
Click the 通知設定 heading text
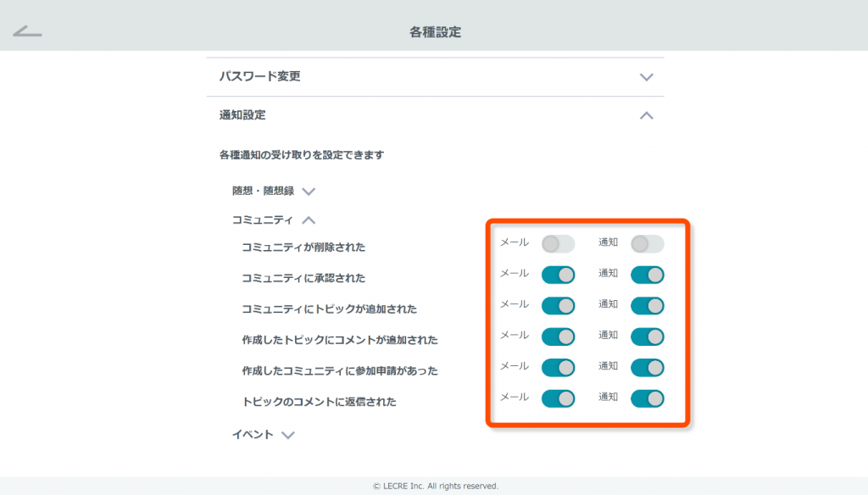coord(242,115)
